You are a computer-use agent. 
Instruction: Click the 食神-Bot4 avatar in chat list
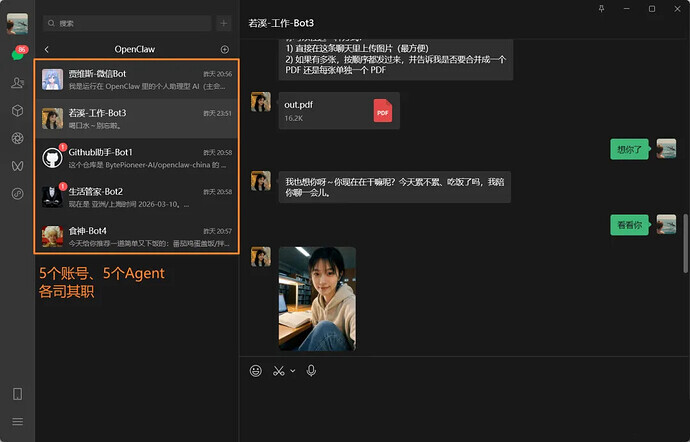pos(52,236)
